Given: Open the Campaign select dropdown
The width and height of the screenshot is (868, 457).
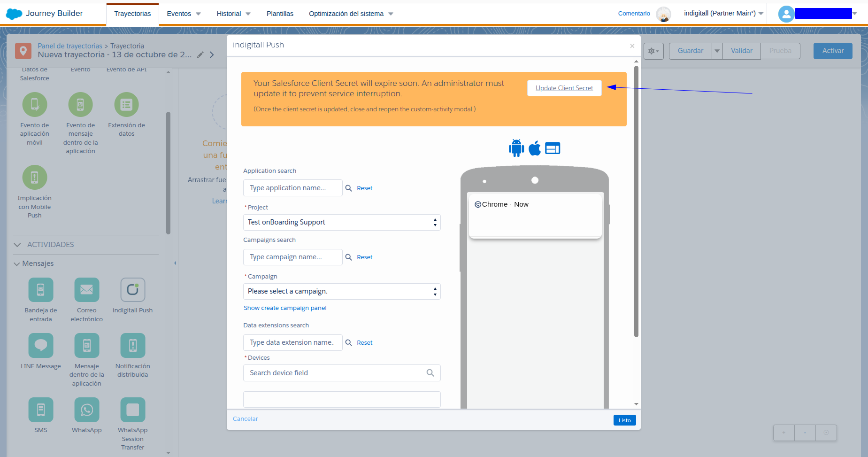Looking at the screenshot, I should point(342,291).
